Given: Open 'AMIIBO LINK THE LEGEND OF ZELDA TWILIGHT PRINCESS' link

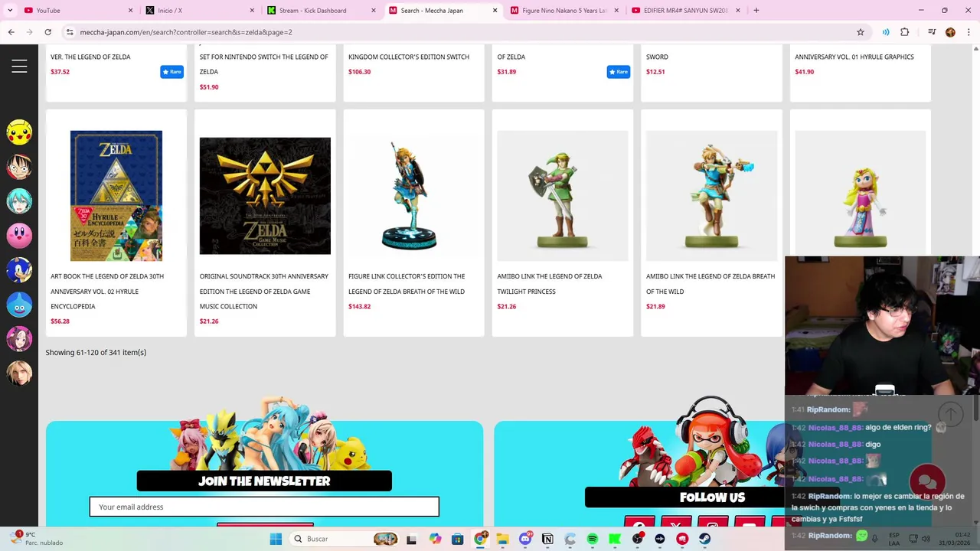Looking at the screenshot, I should pos(550,284).
